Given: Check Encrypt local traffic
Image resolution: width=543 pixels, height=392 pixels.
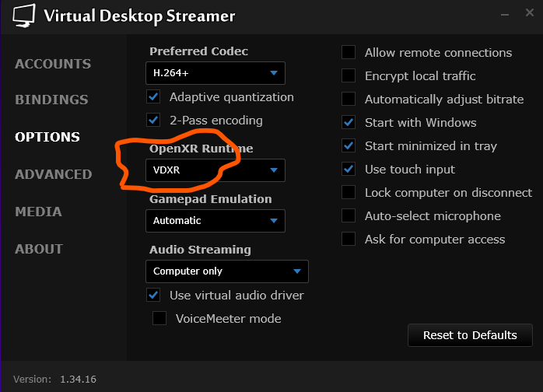Looking at the screenshot, I should click(349, 76).
